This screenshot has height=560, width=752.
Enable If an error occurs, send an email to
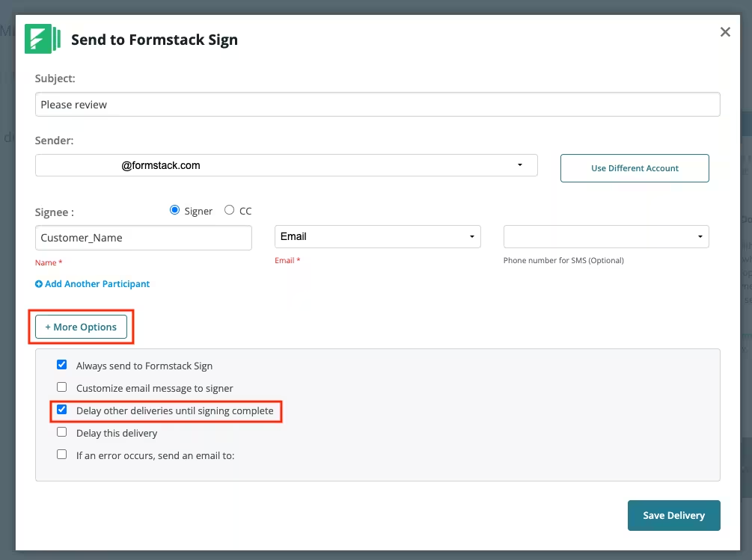(61, 454)
